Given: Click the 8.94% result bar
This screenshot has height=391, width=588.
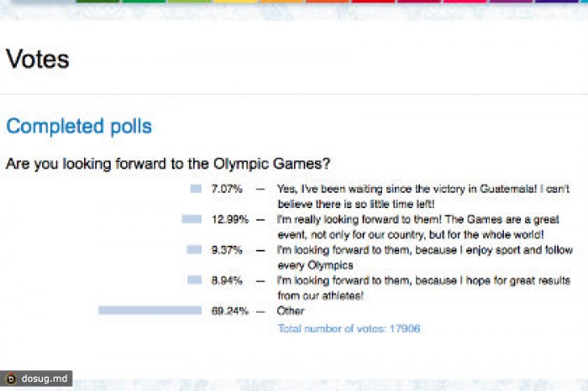Looking at the screenshot, I should pos(195,279).
